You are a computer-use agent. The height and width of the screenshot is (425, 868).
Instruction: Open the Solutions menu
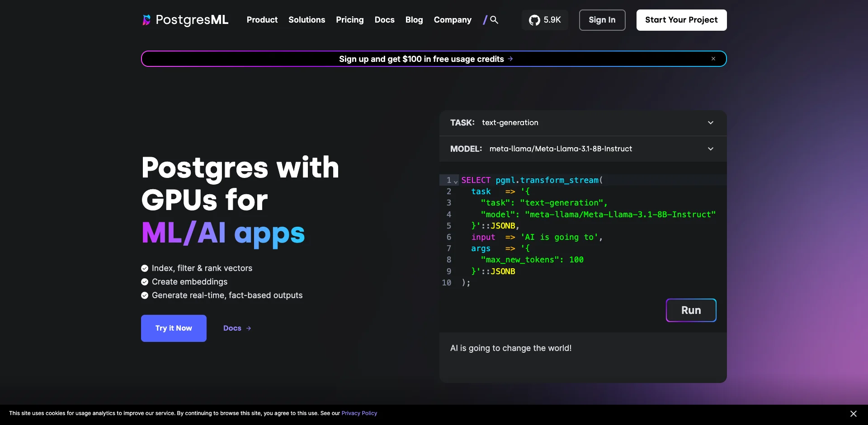tap(307, 20)
